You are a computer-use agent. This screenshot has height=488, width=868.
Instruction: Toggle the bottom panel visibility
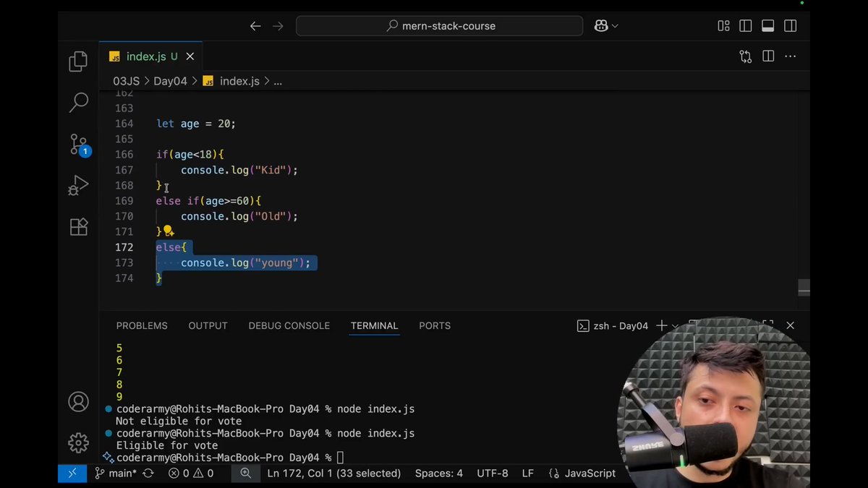(768, 26)
